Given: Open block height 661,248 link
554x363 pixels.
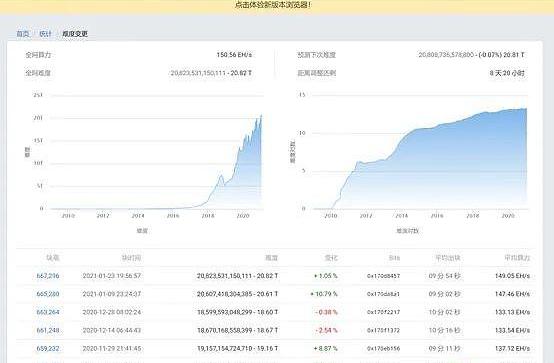Looking at the screenshot, I should (x=48, y=330).
